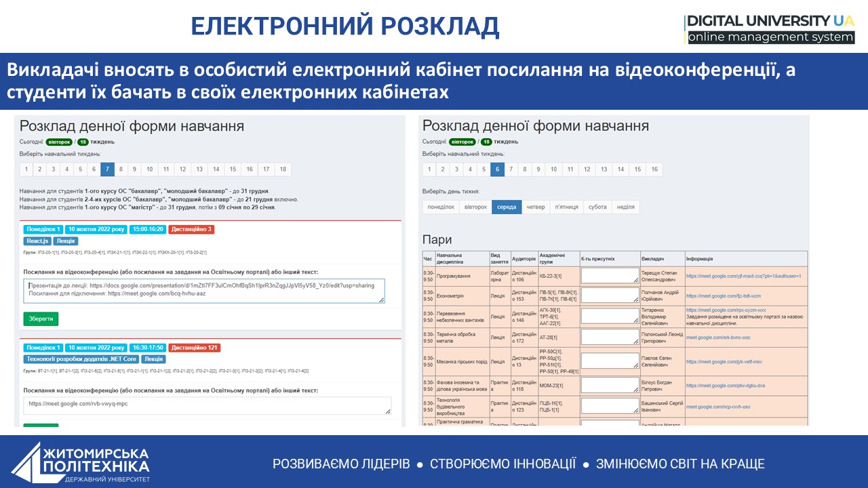Screen dimensions: 868x488
Task: Open Meet link for Термічна обробка металів
Action: pyautogui.click(x=718, y=338)
